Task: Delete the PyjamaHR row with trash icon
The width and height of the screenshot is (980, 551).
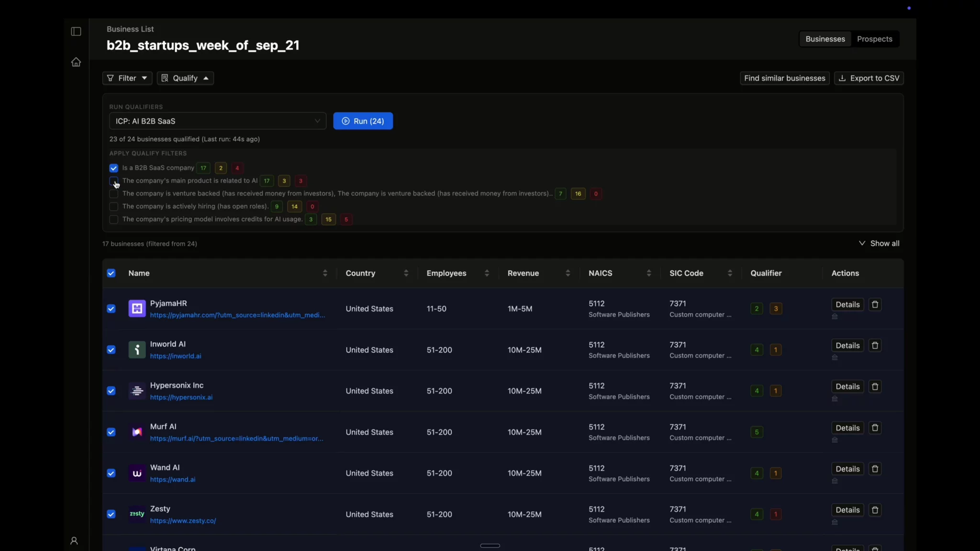Action: 875,305
